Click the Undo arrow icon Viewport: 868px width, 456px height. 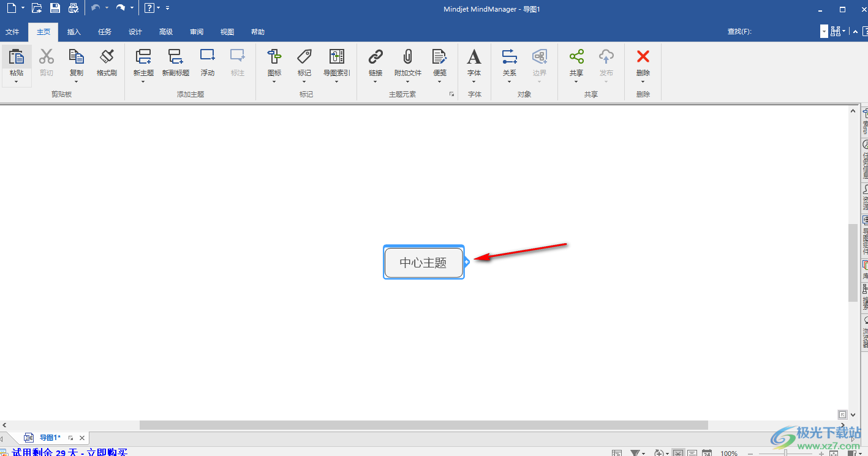(96, 8)
